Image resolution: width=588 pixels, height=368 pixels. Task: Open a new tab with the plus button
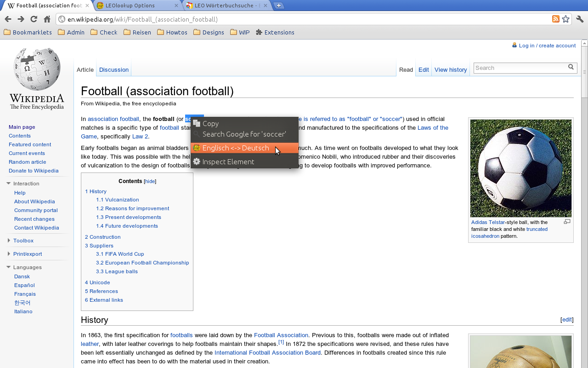pyautogui.click(x=278, y=6)
